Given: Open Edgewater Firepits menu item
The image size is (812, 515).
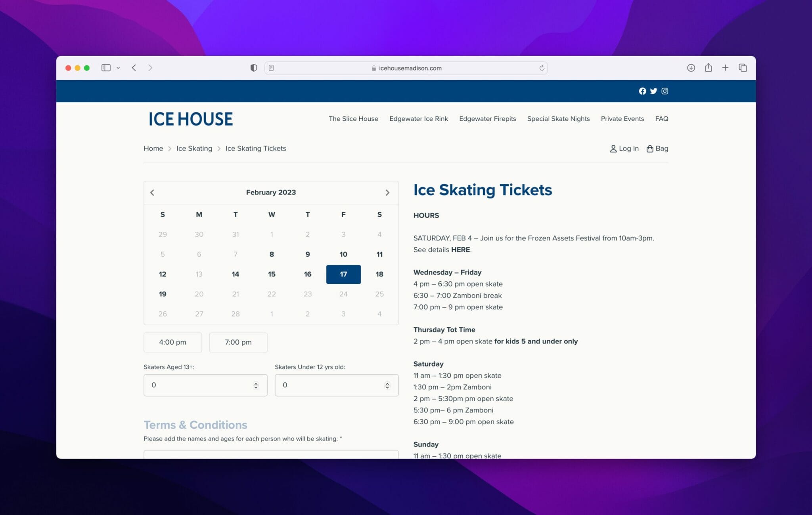Looking at the screenshot, I should (487, 119).
